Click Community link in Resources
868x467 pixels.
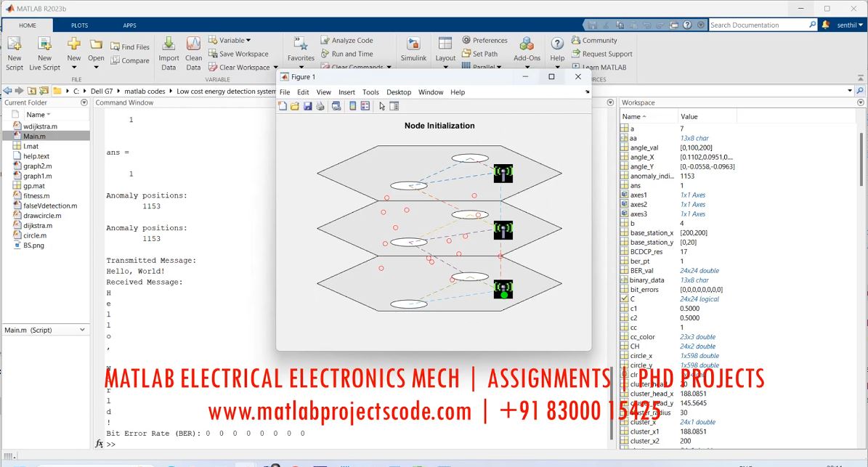point(594,41)
